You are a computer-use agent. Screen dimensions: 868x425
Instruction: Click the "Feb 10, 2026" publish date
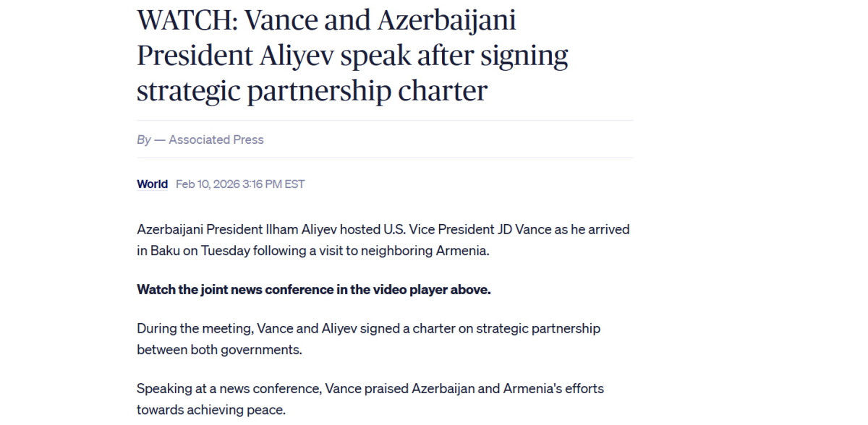208,184
